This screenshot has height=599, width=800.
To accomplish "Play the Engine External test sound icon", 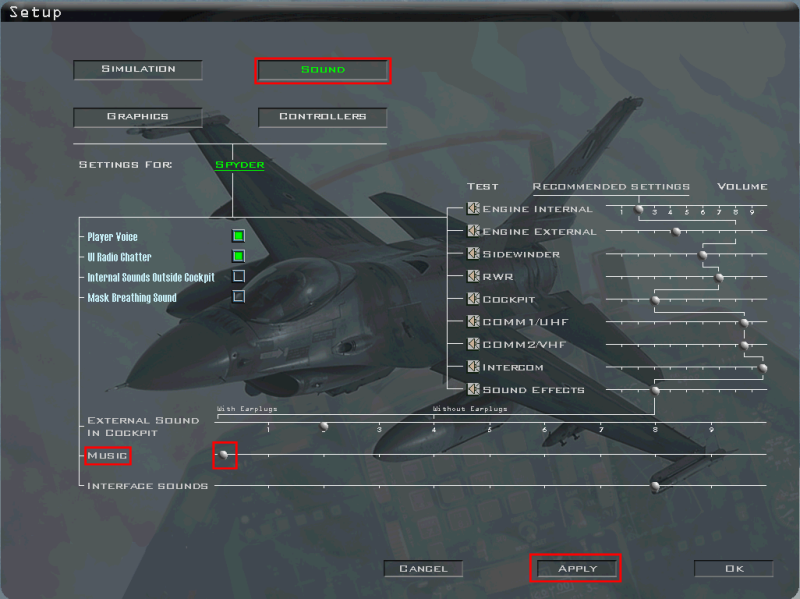I will (x=474, y=231).
